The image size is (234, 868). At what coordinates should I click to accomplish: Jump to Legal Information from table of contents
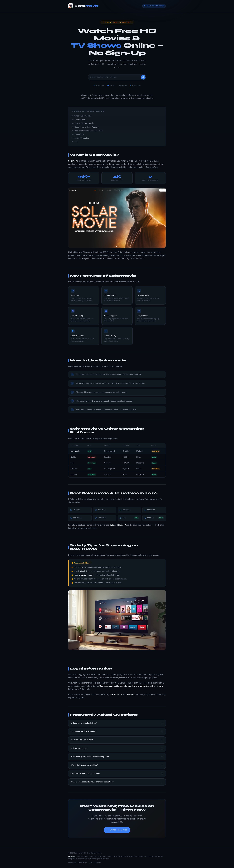[82, 138]
